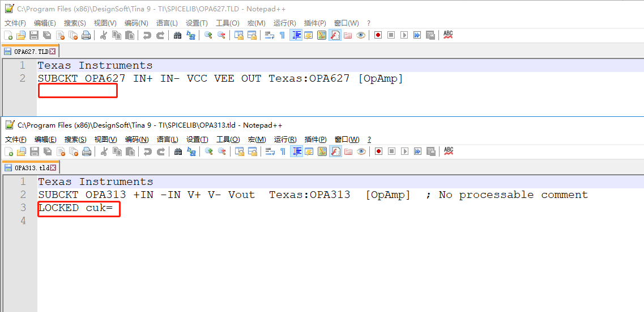Screen dimensions: 644x312
Task: Toggle horizontal scroll sync in OPA313 window
Action: [x=252, y=151]
